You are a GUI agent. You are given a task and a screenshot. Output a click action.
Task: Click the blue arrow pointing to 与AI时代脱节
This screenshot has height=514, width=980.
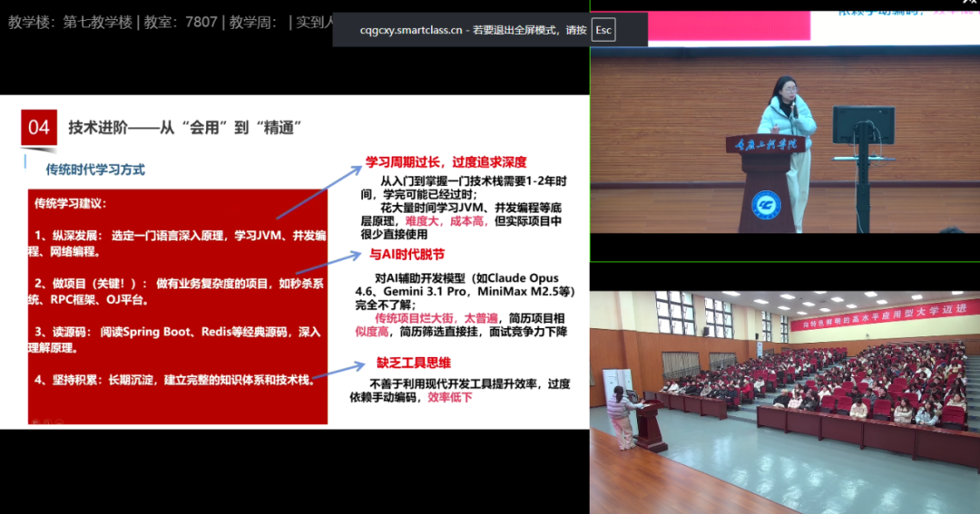[x=324, y=263]
